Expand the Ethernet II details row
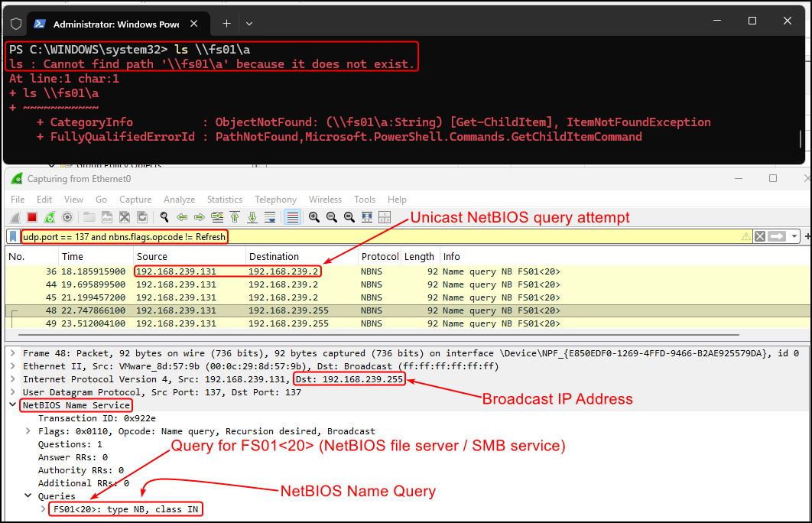The image size is (812, 523). point(13,366)
